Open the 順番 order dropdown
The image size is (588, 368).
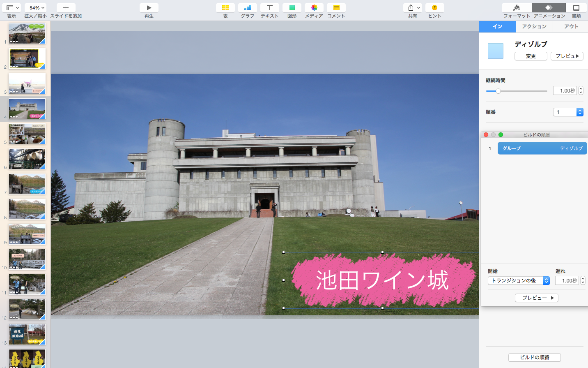(x=568, y=112)
